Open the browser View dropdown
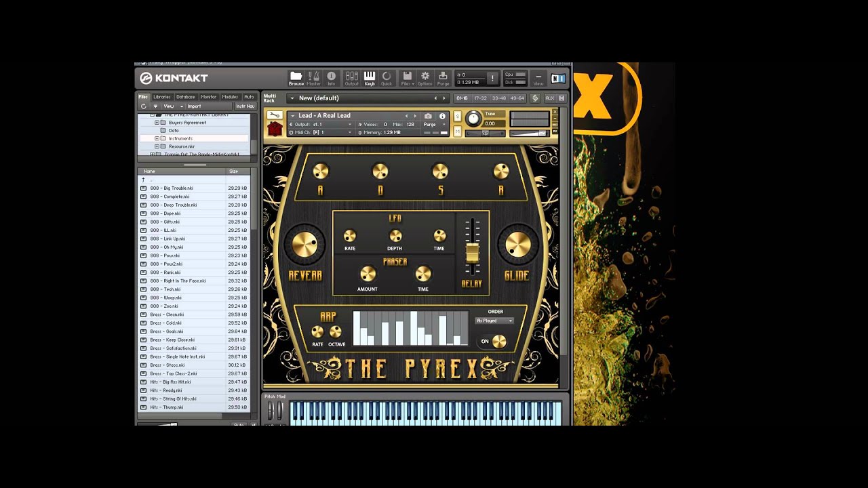 (172, 106)
